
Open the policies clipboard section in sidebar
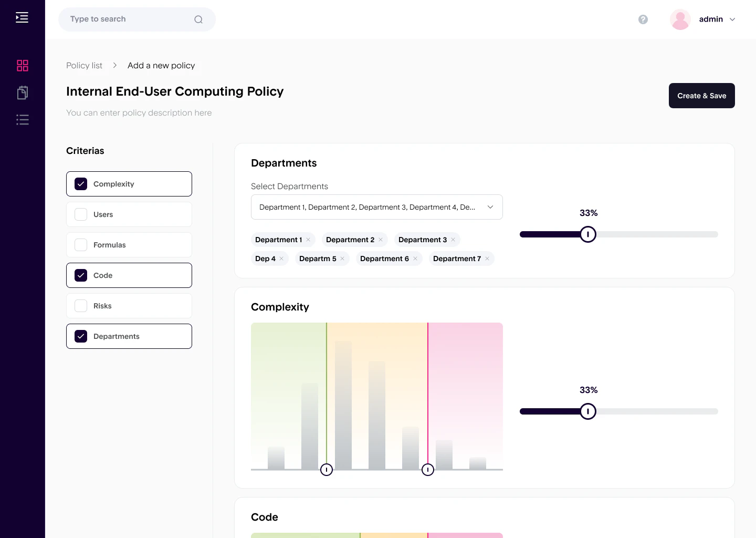(22, 92)
